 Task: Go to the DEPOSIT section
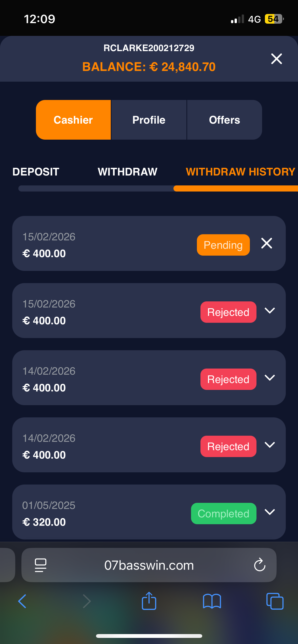(36, 172)
